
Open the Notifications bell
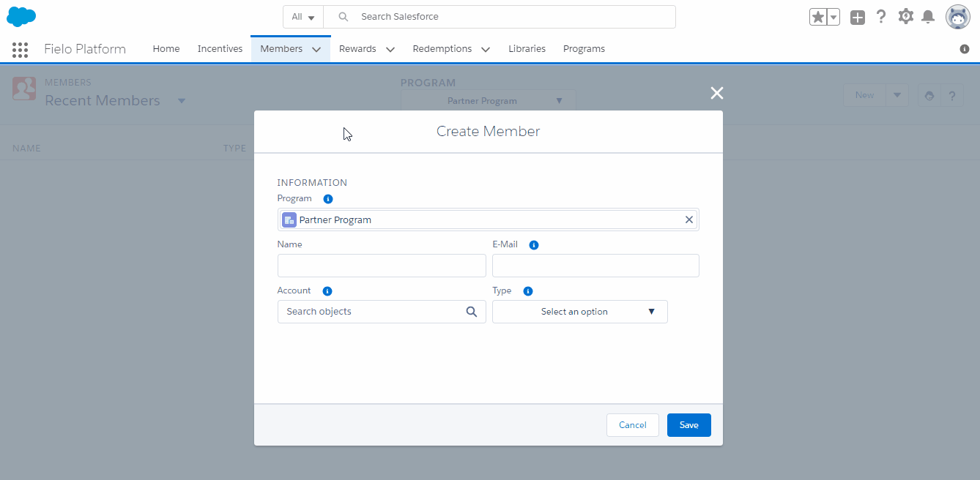(928, 17)
